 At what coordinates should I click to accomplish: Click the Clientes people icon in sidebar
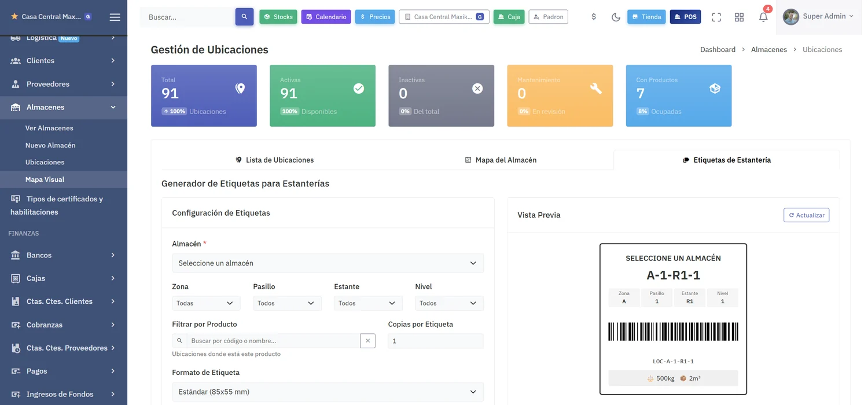click(16, 61)
